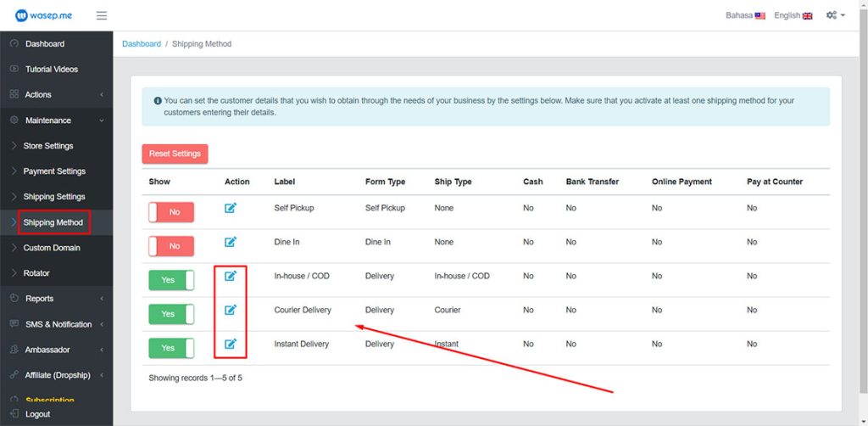Click the Malaysian flag icon
868x426 pixels.
[760, 16]
